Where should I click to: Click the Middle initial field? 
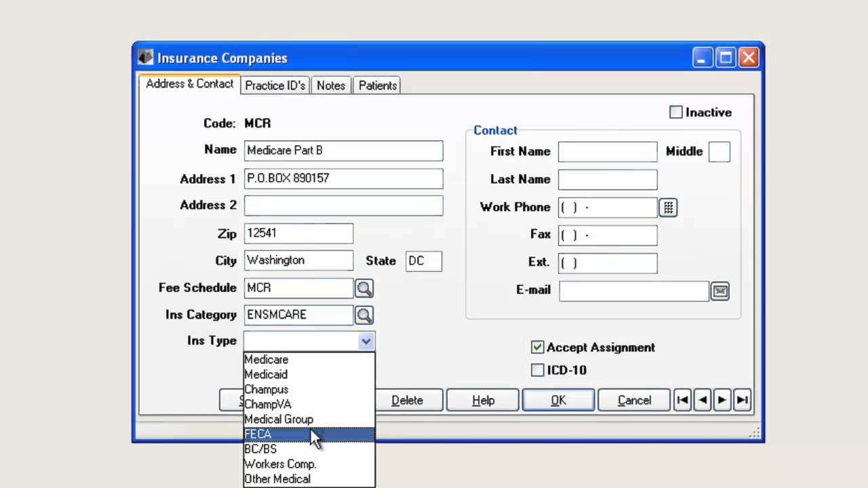[x=719, y=152]
